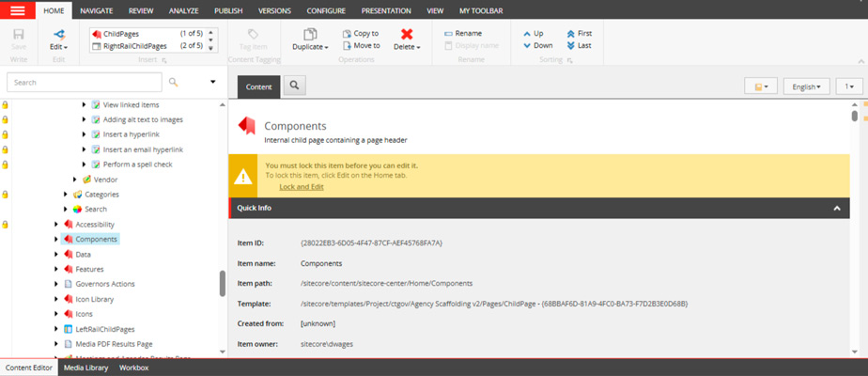Image resolution: width=868 pixels, height=376 pixels.
Task: Open the save layout icon dropdown
Action: [761, 86]
